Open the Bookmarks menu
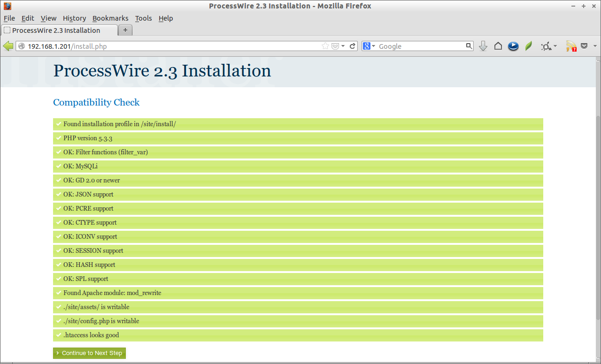Viewport: 601px width, 364px height. click(x=110, y=18)
